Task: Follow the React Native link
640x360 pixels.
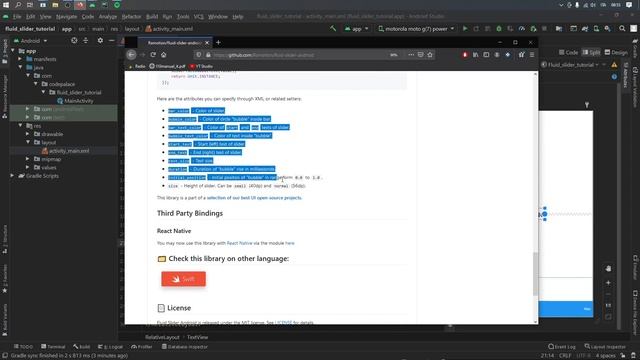Action: click(x=239, y=243)
